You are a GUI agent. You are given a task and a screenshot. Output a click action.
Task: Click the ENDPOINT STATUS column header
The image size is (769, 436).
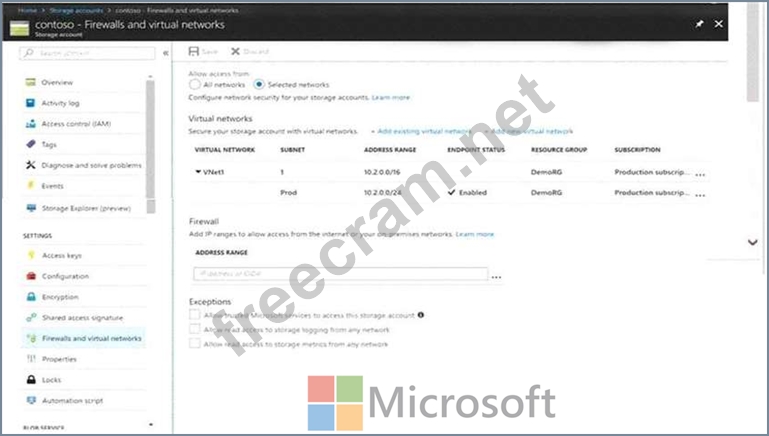[x=476, y=150]
